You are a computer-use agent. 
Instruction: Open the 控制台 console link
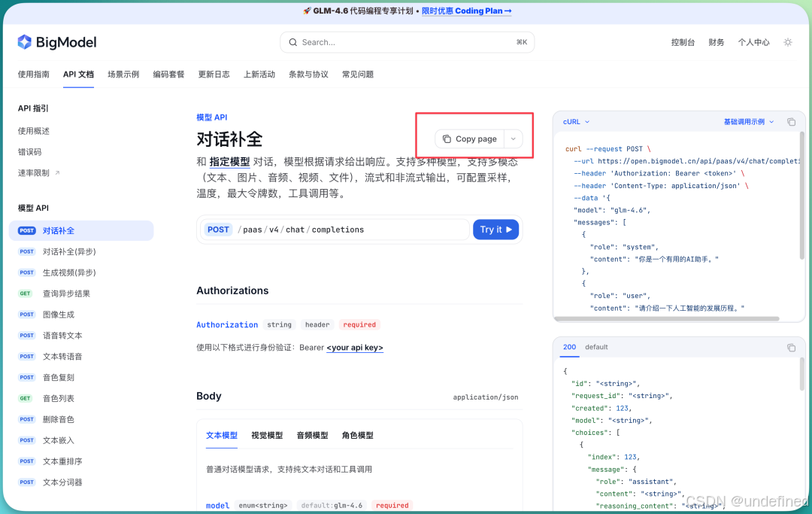683,42
